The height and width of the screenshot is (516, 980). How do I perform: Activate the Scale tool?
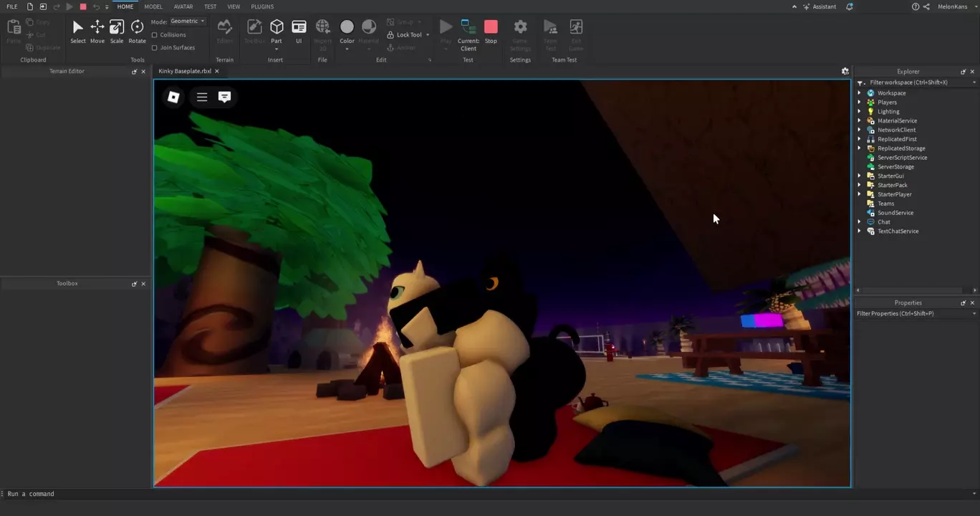pos(116,32)
